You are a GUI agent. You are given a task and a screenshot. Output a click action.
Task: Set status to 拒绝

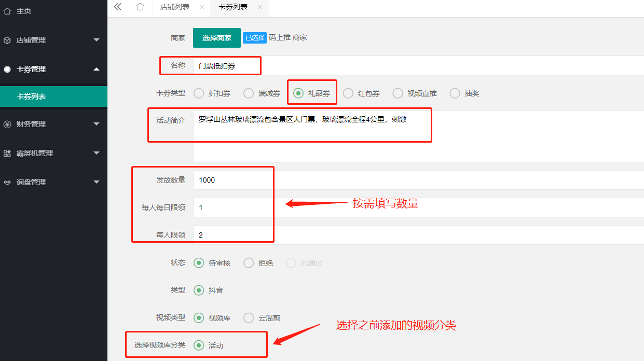pyautogui.click(x=258, y=263)
